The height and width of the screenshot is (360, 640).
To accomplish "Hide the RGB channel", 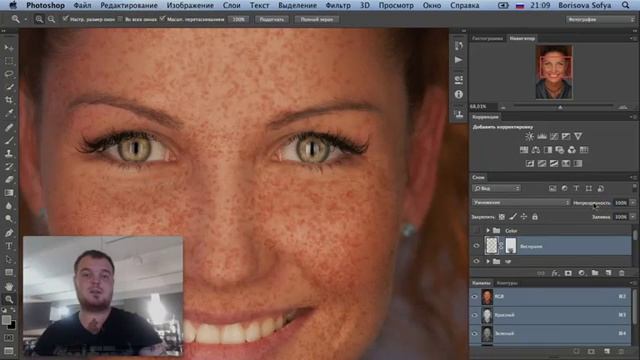I will click(475, 297).
